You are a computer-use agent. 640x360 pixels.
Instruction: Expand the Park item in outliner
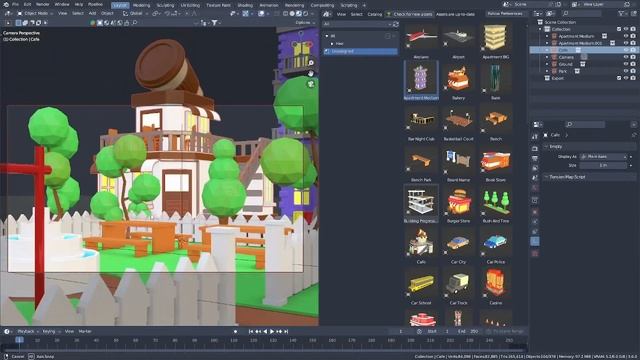point(547,71)
